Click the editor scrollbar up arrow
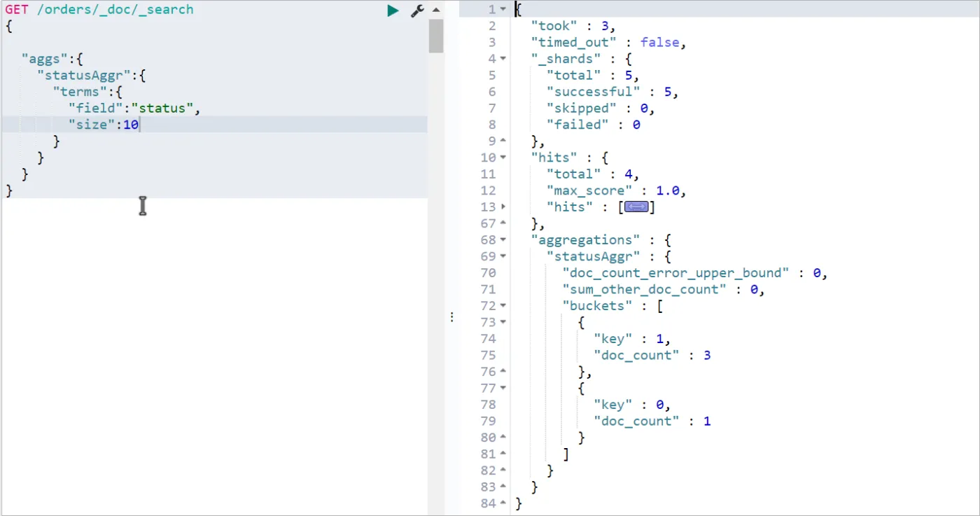This screenshot has width=980, height=516. [x=436, y=11]
